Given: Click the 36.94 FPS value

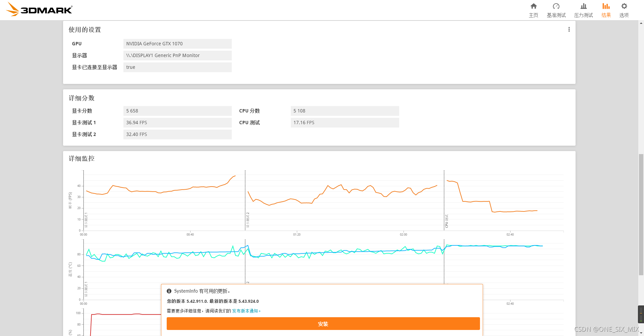Looking at the screenshot, I should pos(177,123).
